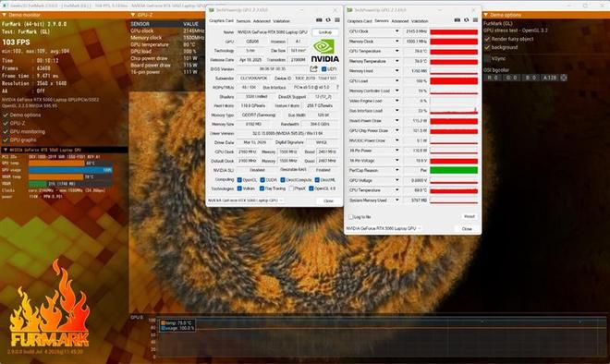The image size is (610, 364).
Task: Toggle the GPU monitoring checkmark in Demo monitor
Action: tap(6, 131)
